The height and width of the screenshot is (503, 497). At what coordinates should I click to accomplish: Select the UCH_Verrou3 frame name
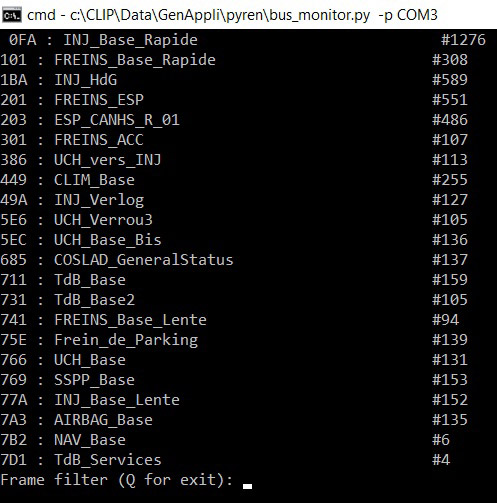point(103,221)
